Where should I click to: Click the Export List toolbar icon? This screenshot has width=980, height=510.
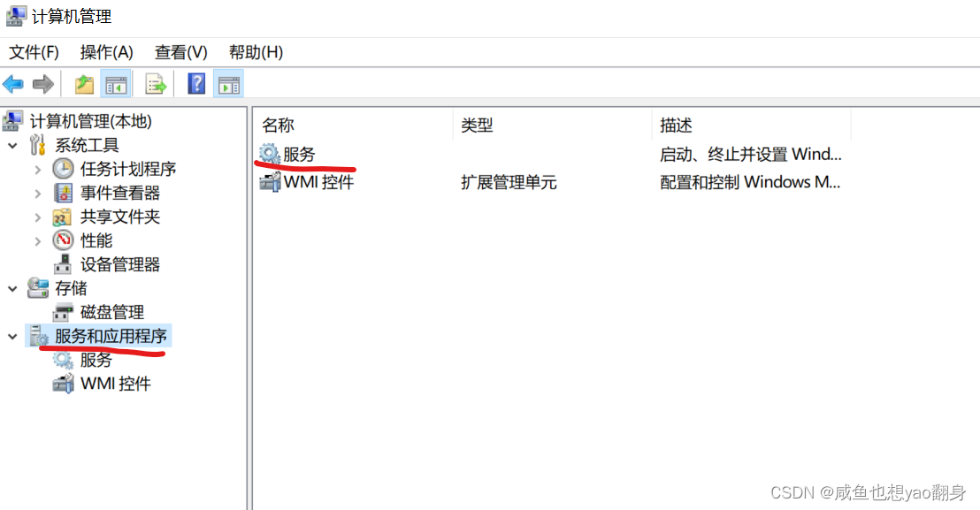(x=156, y=84)
